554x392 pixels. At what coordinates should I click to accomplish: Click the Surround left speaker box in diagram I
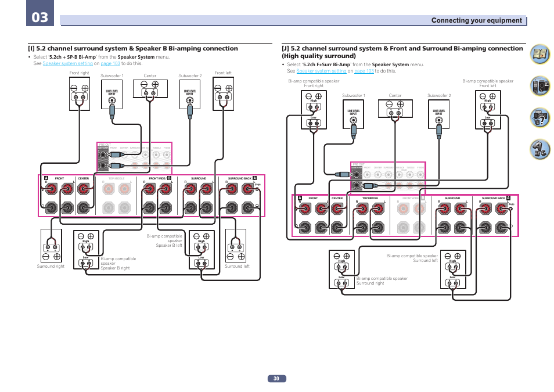click(236, 246)
